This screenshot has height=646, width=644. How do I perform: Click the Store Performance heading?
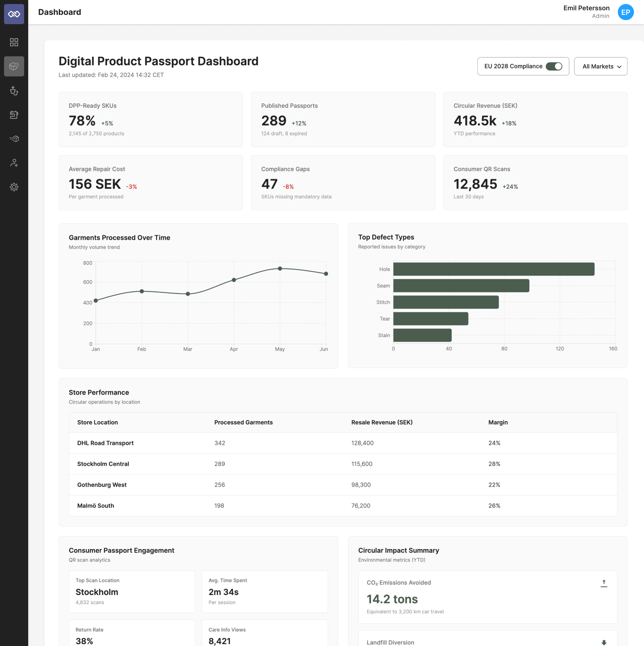[x=99, y=393]
